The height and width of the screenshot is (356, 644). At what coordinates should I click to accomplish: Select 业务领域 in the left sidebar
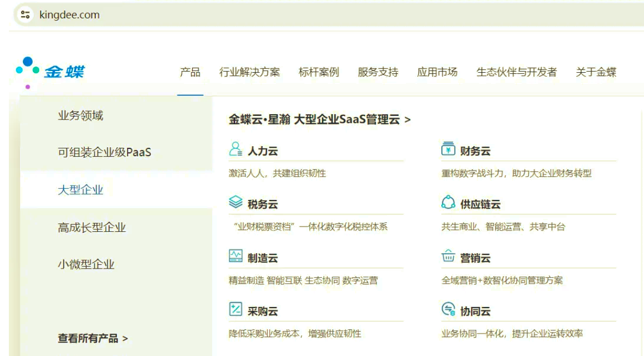click(x=80, y=116)
